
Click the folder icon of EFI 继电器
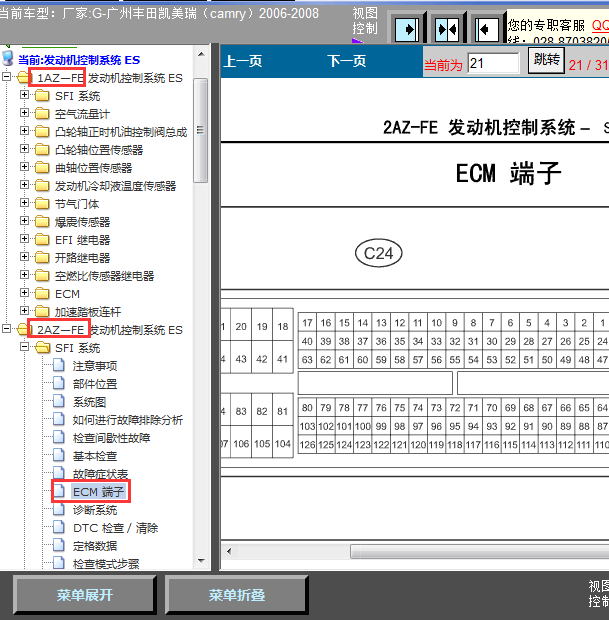42,240
